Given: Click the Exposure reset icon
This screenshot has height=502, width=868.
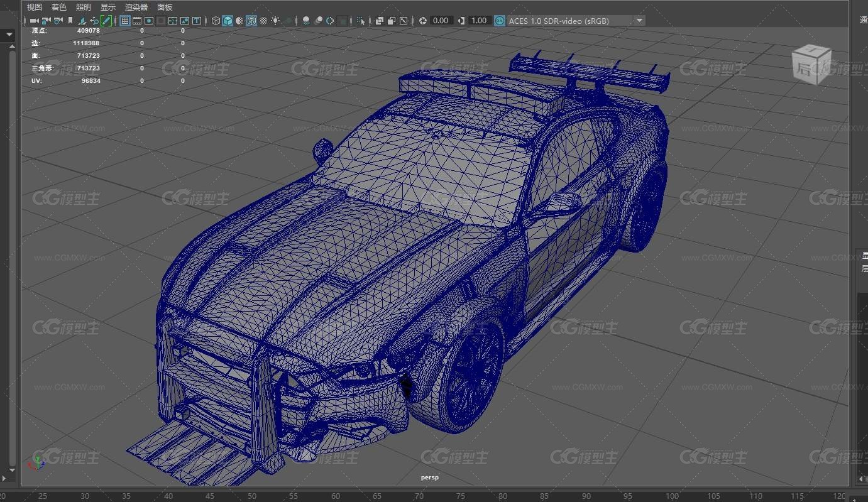Looking at the screenshot, I should pyautogui.click(x=423, y=21).
